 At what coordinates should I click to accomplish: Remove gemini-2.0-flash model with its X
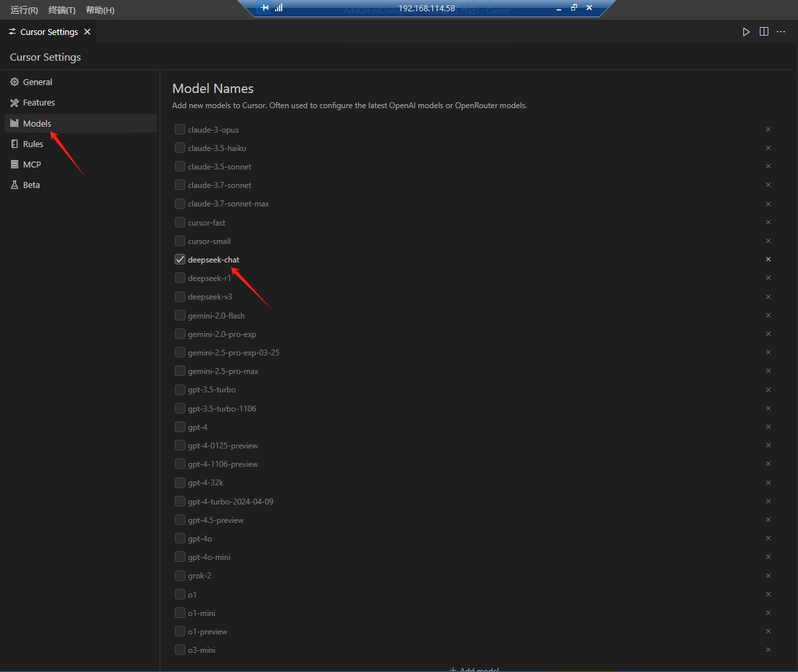pos(768,315)
